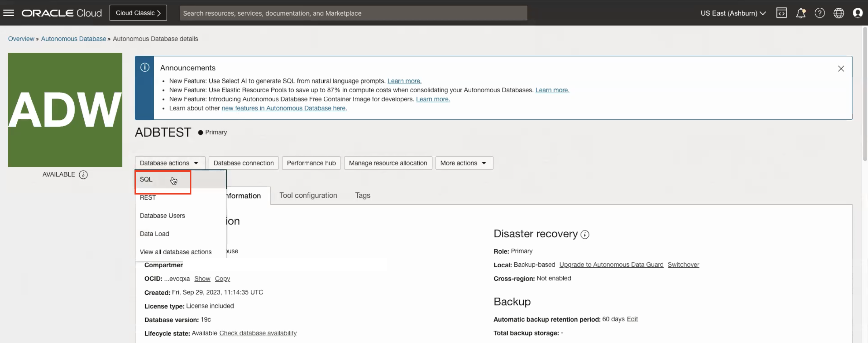
Task: Click the Database connection button
Action: pos(243,163)
